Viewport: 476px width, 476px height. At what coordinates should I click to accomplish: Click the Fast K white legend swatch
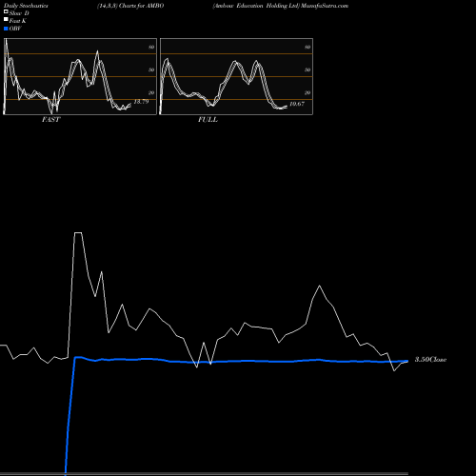click(x=6, y=19)
